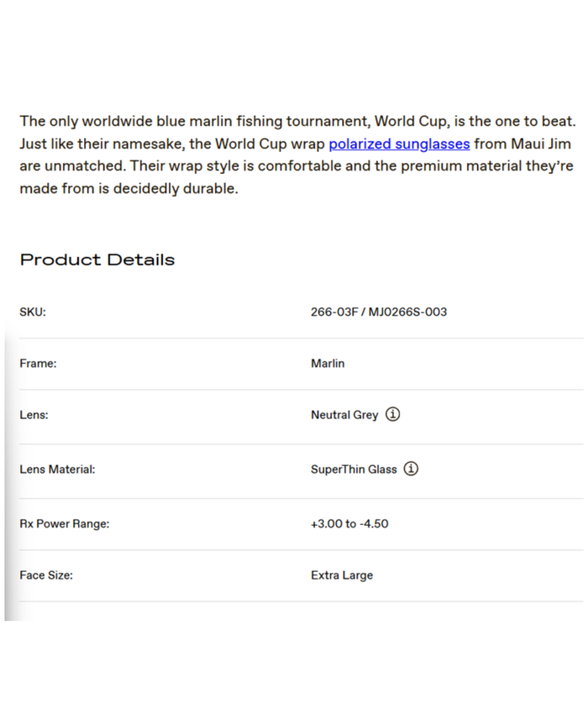
Task: Click the Frame label
Action: (38, 364)
